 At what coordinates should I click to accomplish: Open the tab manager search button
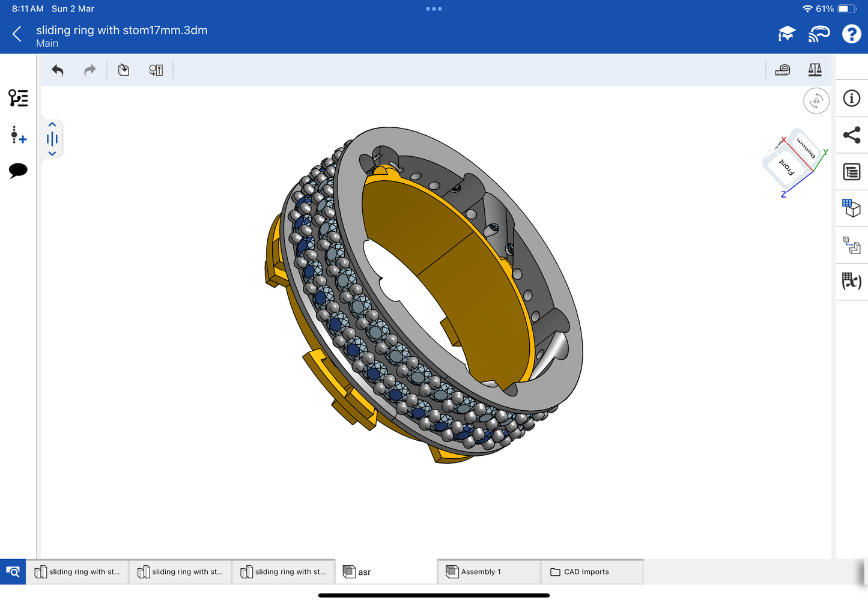(13, 572)
